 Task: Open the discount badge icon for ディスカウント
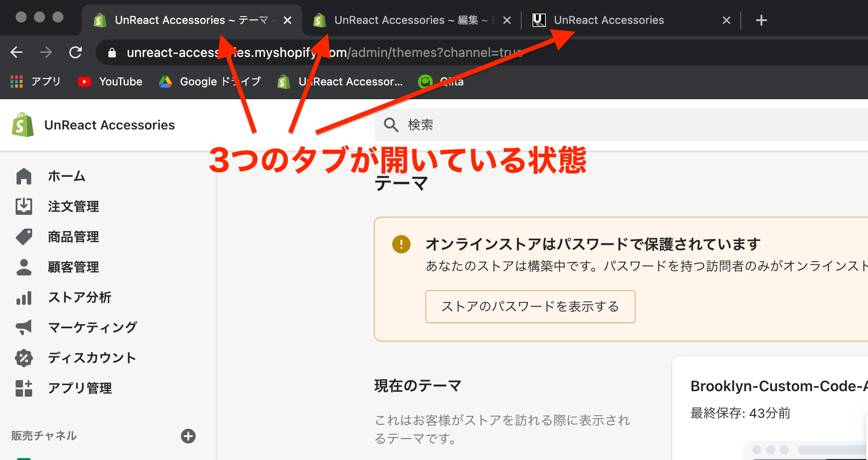pyautogui.click(x=24, y=358)
